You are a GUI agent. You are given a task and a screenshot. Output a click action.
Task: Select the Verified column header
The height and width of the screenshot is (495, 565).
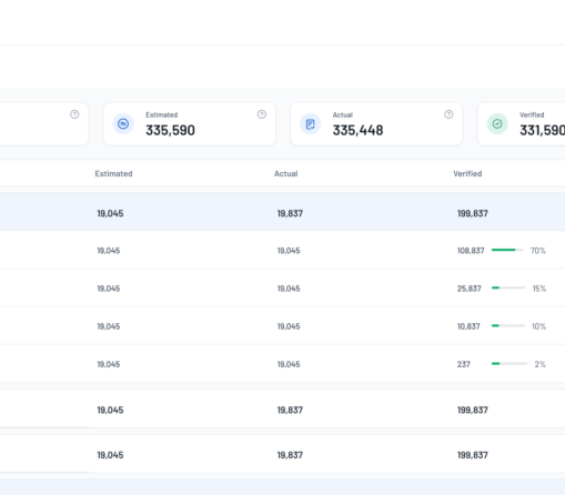467,174
